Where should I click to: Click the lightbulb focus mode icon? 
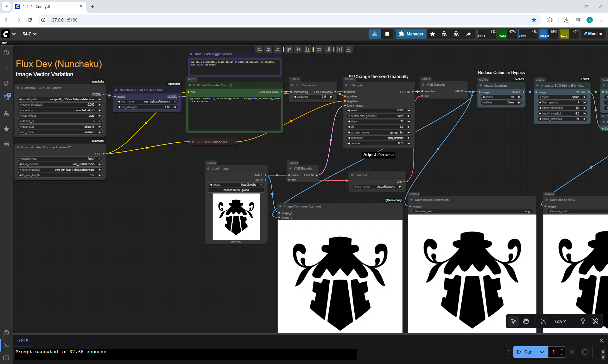(583, 321)
